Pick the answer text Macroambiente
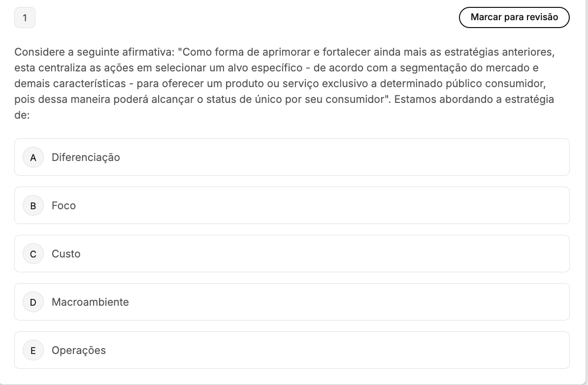Image resolution: width=588 pixels, height=385 pixels. tap(91, 302)
